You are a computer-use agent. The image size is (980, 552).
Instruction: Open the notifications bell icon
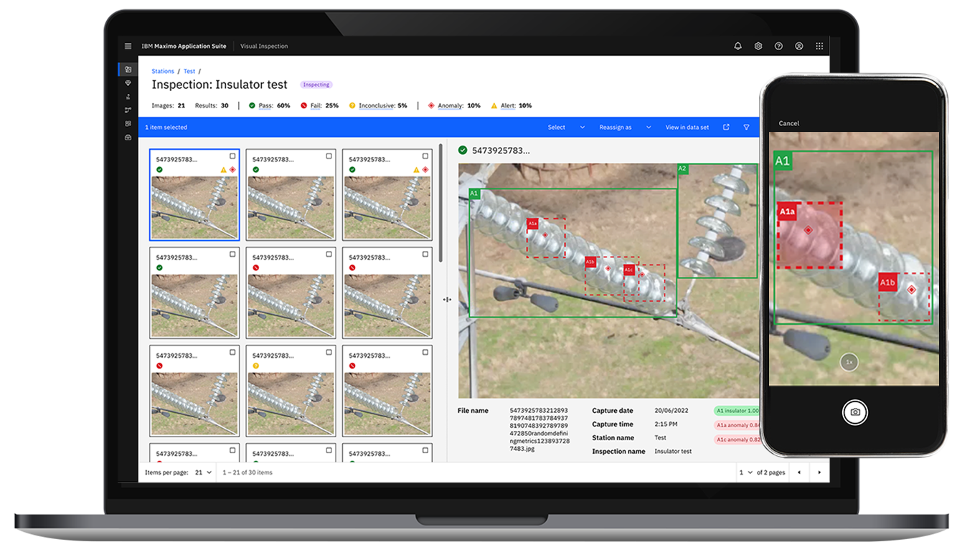(x=738, y=46)
